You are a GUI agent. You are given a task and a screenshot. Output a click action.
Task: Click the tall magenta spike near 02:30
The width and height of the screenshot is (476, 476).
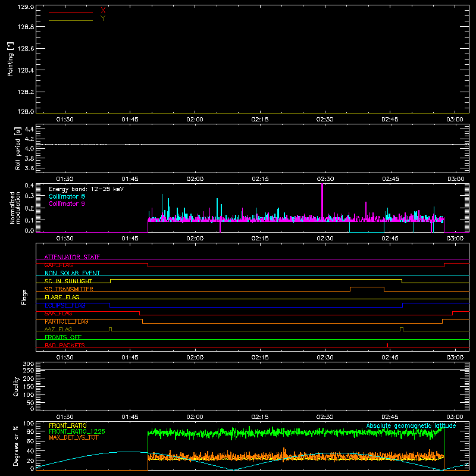[x=322, y=202]
